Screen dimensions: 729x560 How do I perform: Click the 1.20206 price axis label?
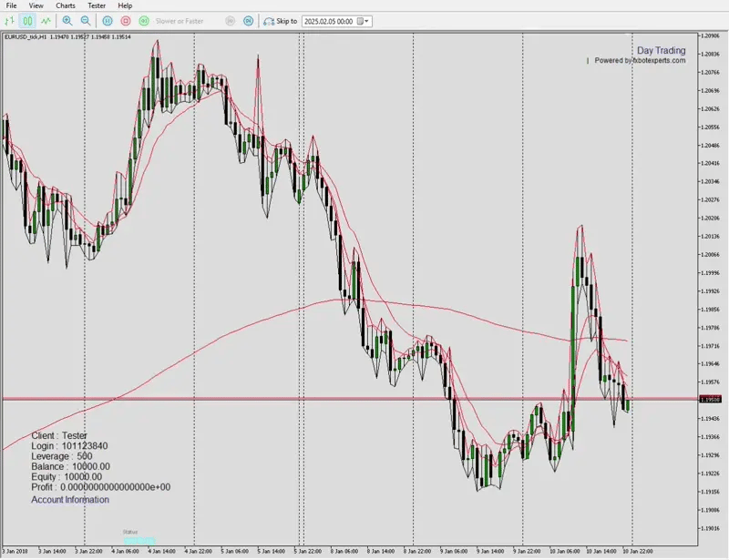pyautogui.click(x=710, y=218)
